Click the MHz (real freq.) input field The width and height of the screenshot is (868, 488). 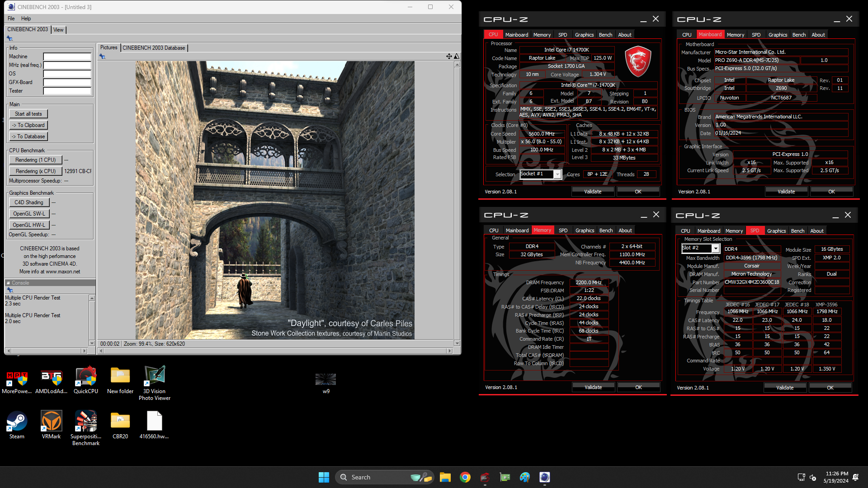67,65
